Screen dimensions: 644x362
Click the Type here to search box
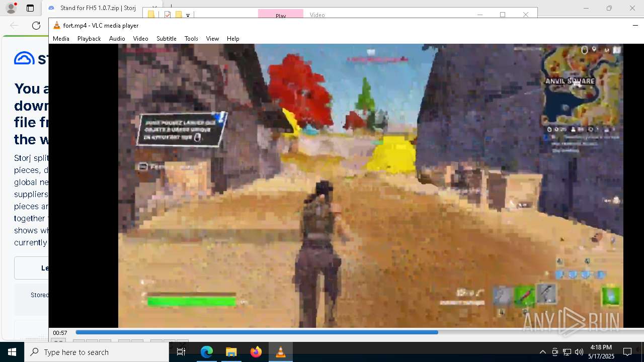click(x=97, y=352)
